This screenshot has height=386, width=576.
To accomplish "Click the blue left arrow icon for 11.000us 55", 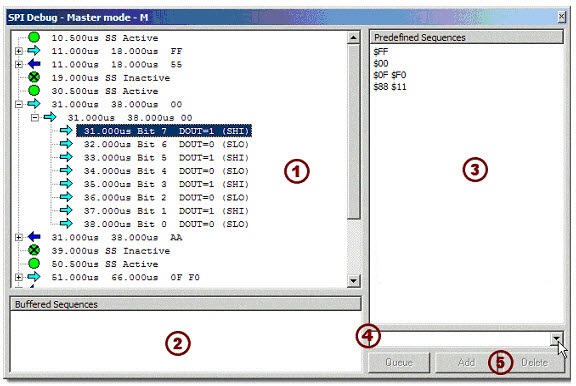I will pos(34,64).
